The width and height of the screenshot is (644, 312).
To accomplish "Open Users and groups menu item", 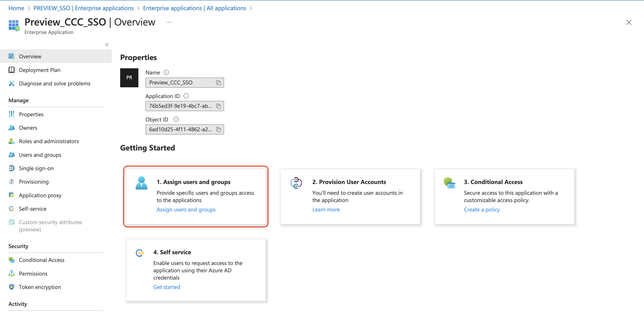I will (40, 155).
